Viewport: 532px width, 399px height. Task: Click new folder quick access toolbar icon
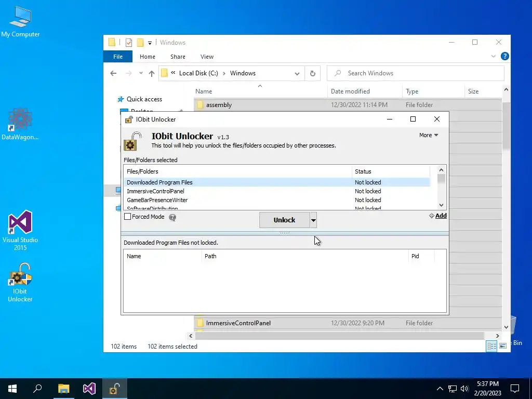click(x=140, y=43)
